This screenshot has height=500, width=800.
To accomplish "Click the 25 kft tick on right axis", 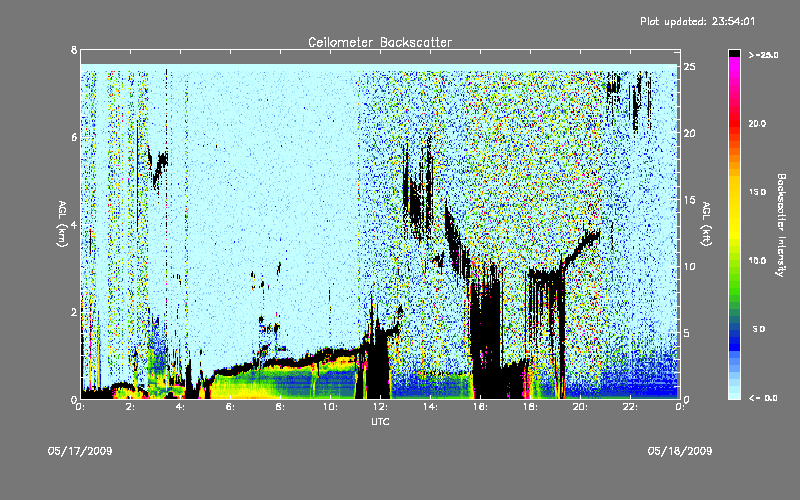I will (x=690, y=66).
